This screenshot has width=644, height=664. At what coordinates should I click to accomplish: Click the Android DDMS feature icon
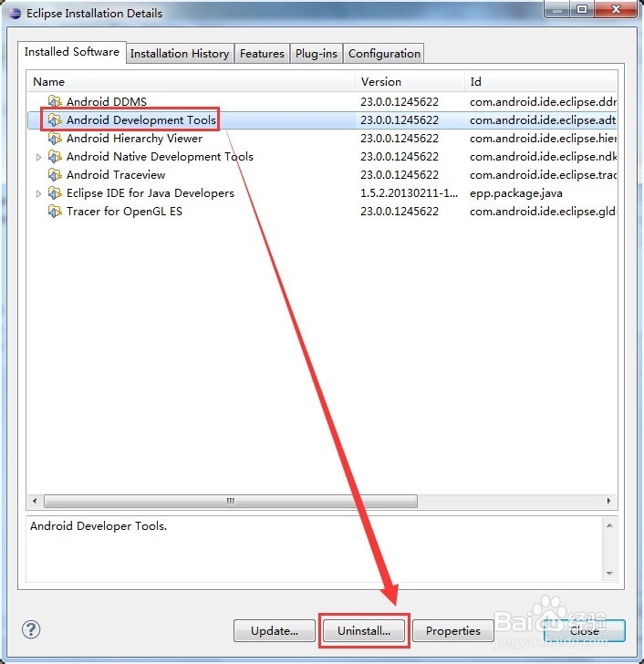(55, 101)
